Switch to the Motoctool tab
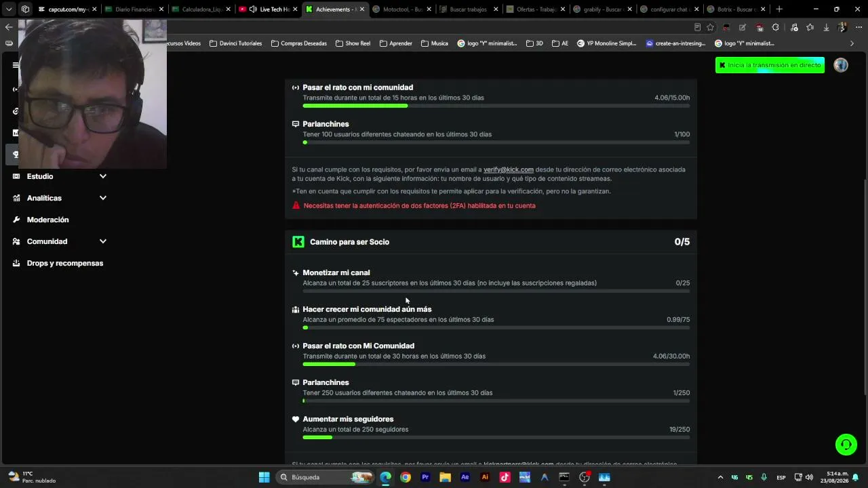This screenshot has height=488, width=868. pyautogui.click(x=401, y=9)
